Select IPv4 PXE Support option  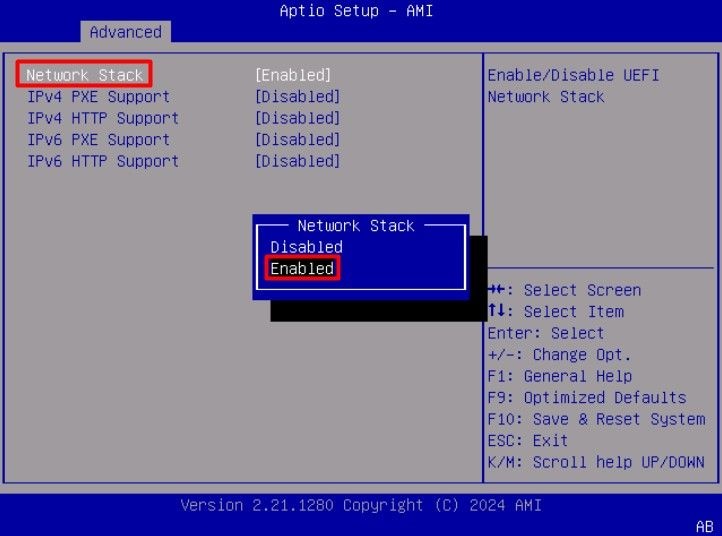[x=99, y=97]
